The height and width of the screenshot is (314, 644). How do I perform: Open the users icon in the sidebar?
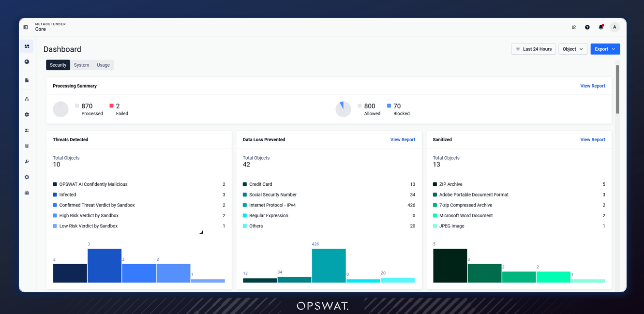pos(27,130)
